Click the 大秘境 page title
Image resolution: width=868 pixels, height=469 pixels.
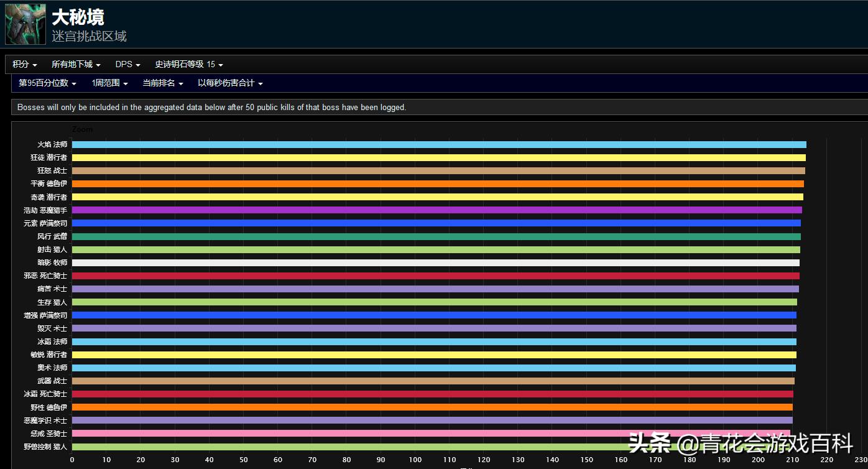click(78, 17)
